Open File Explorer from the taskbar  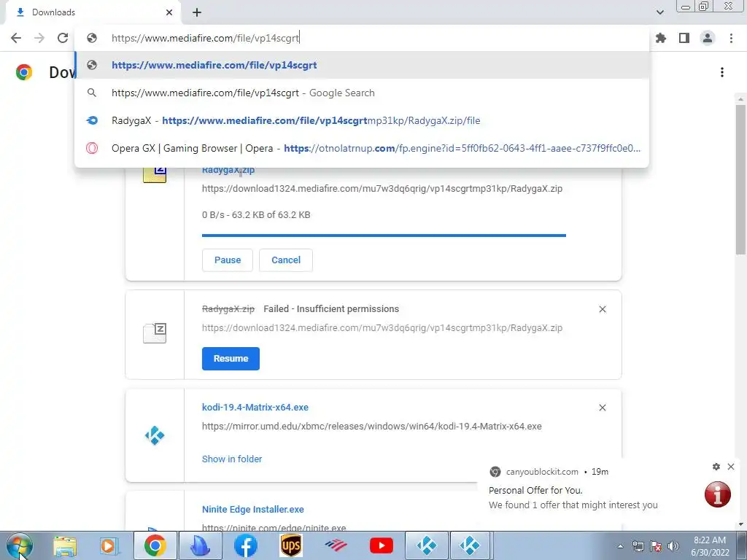coord(65,545)
